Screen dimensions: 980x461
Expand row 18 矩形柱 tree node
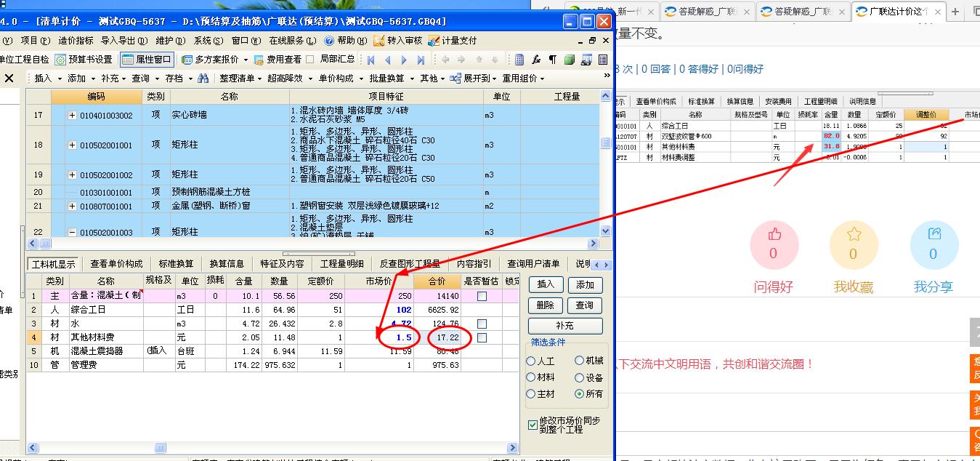(73, 145)
